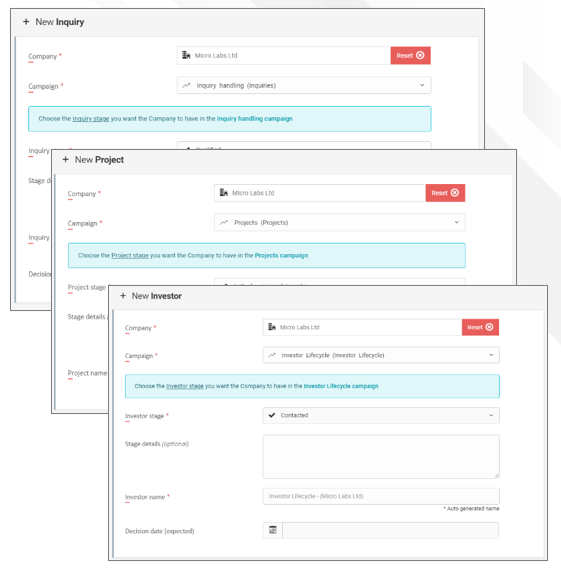Click the plus icon beside New Inquiry
This screenshot has width=561, height=570.
tap(26, 22)
